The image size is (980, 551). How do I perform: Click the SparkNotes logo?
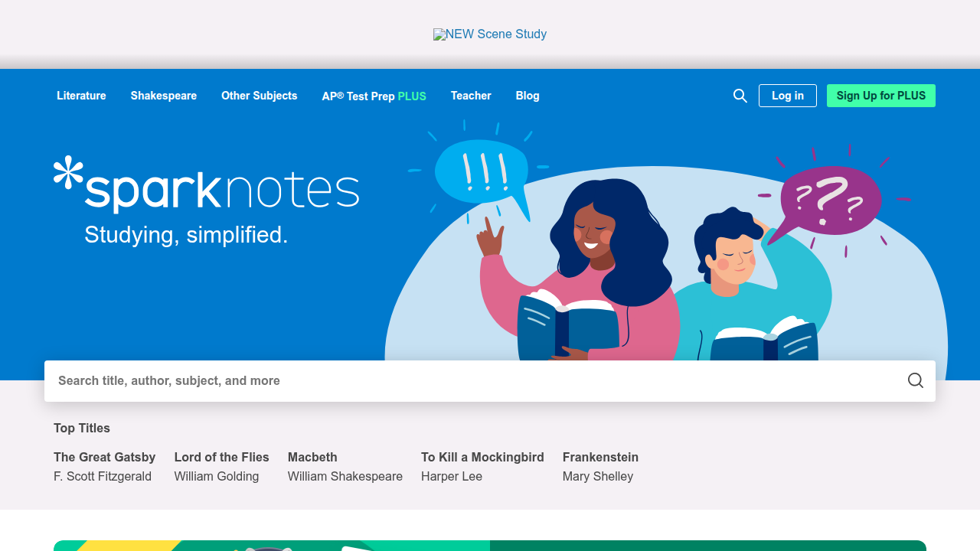[x=206, y=184]
